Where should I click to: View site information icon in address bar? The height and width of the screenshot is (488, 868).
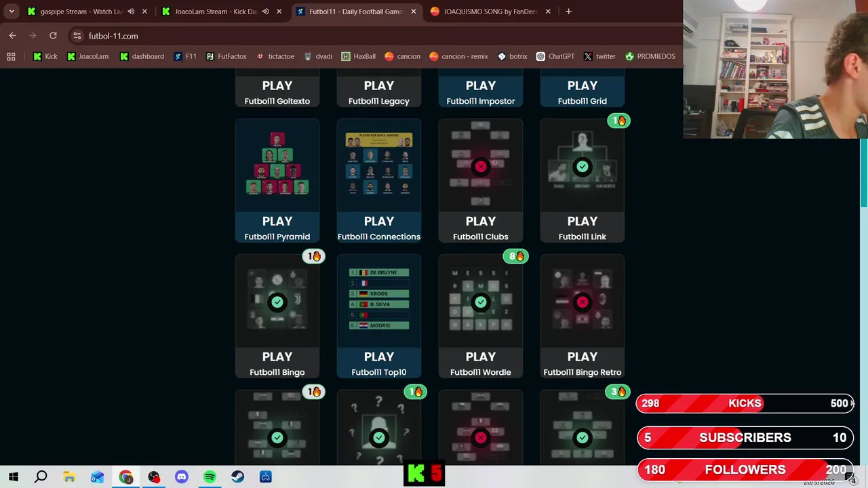(77, 36)
